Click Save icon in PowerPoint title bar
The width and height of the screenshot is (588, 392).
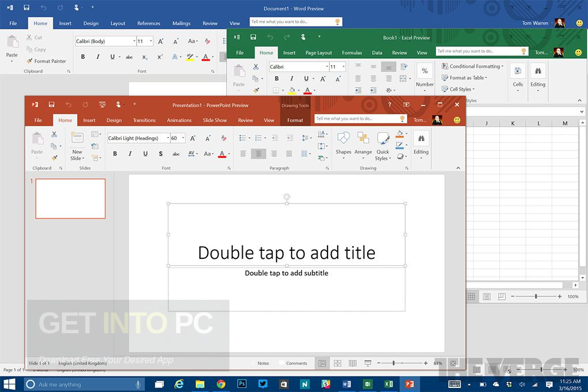coord(51,105)
